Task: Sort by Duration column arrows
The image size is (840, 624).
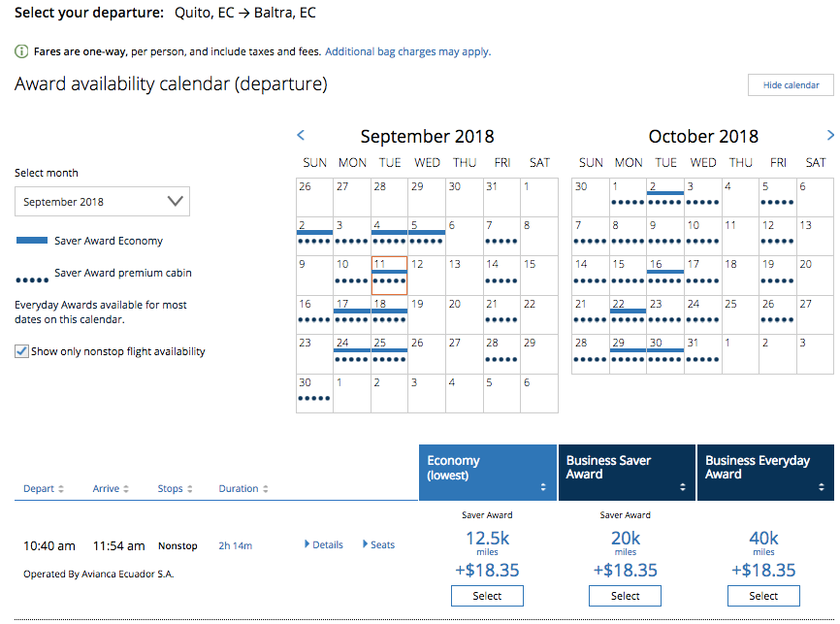Action: [265, 489]
